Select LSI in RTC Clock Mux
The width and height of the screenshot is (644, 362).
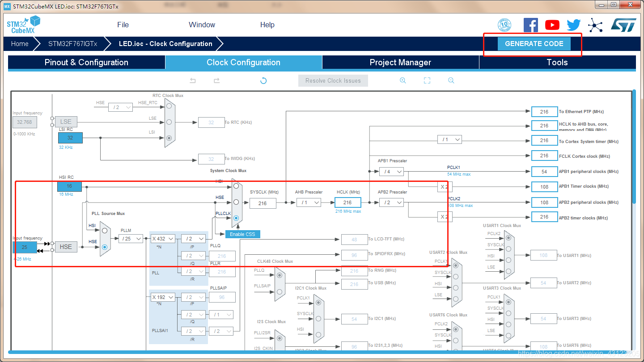pyautogui.click(x=169, y=138)
